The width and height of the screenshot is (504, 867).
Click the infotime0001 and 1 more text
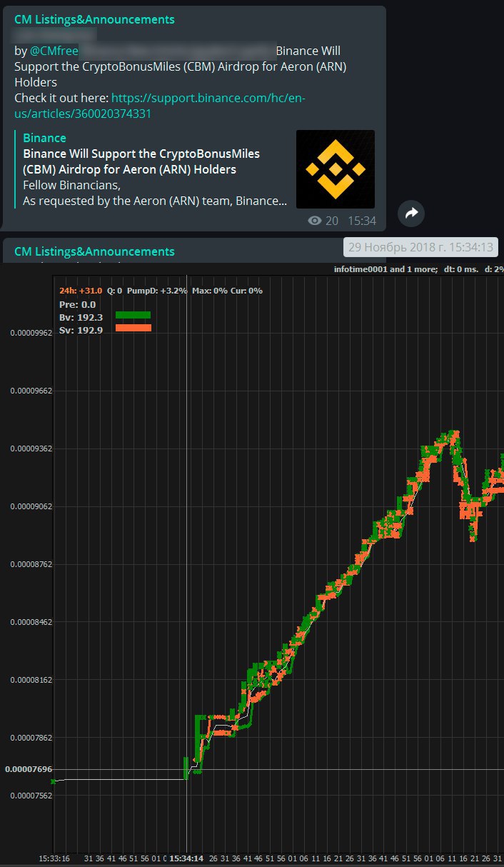tap(385, 269)
